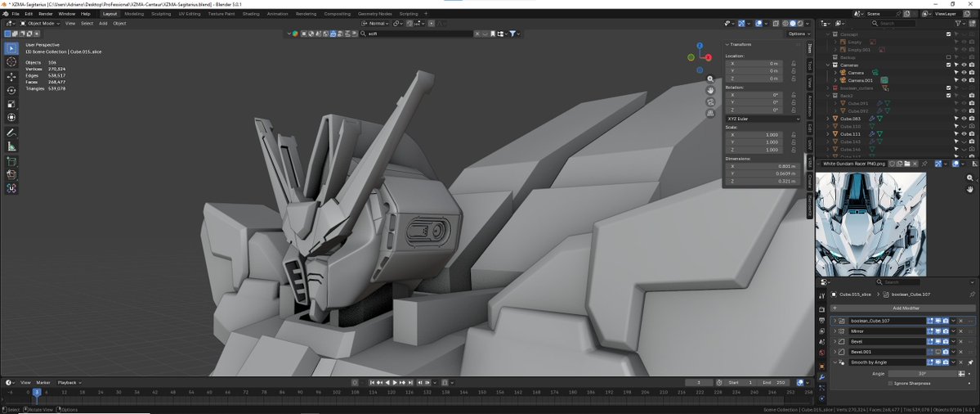Toggle Mirror modifier render camera icon
This screenshot has height=414, width=980.
tap(946, 331)
